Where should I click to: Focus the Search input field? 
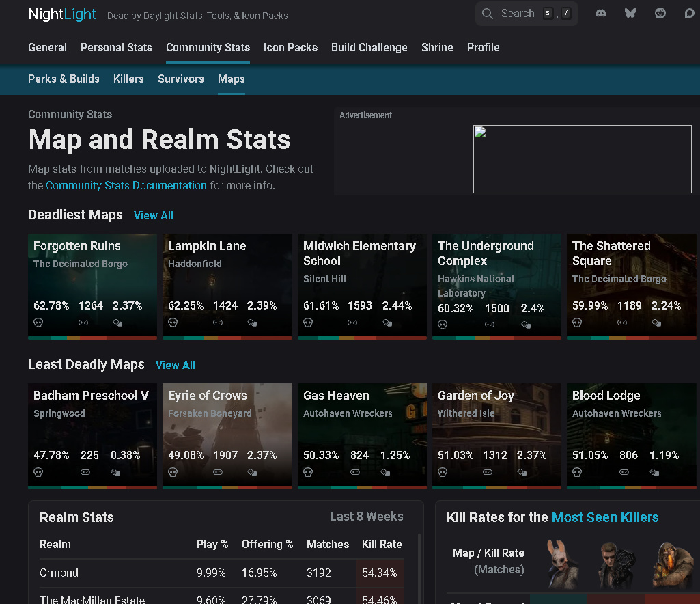point(527,14)
